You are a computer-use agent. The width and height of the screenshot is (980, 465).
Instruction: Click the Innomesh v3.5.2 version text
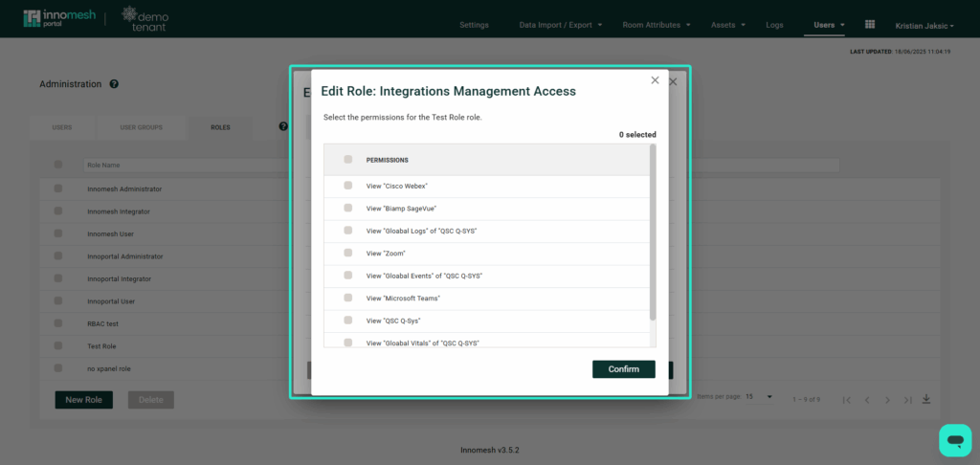pos(490,450)
